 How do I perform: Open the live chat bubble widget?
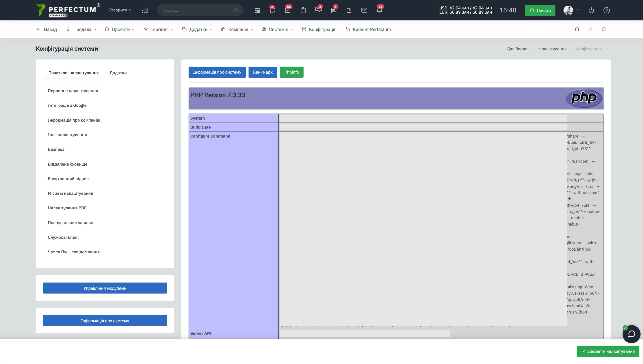pos(631,334)
